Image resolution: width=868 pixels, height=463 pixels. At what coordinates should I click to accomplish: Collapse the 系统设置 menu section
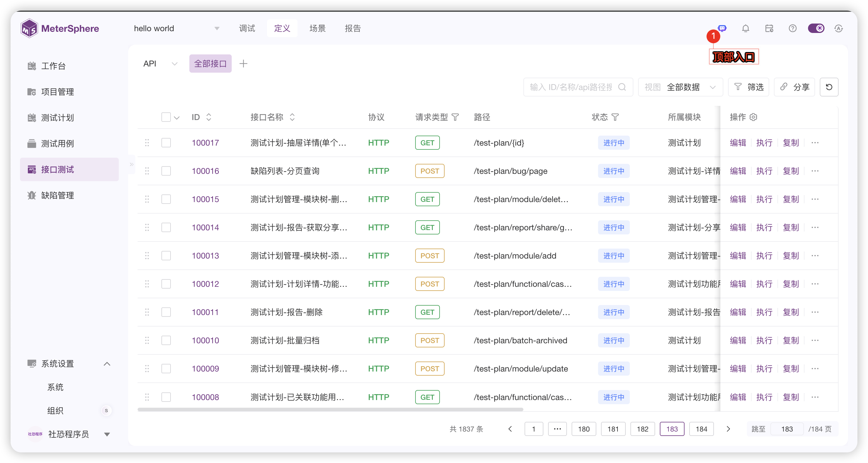pyautogui.click(x=107, y=364)
